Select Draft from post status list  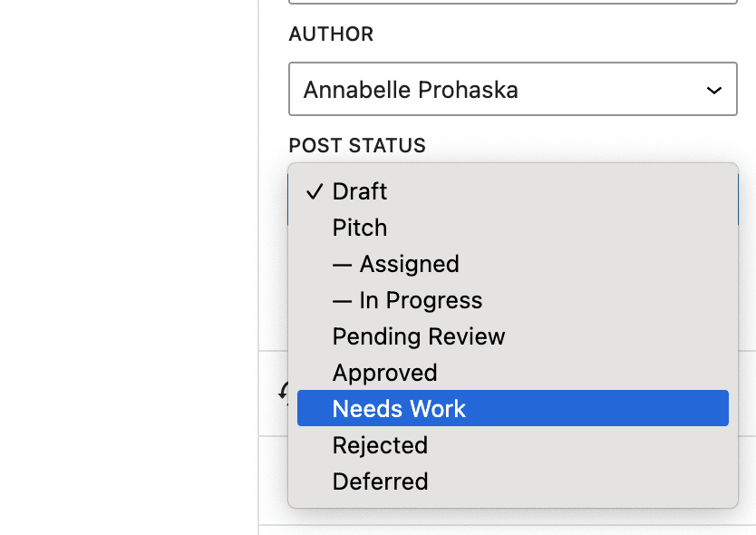[360, 191]
